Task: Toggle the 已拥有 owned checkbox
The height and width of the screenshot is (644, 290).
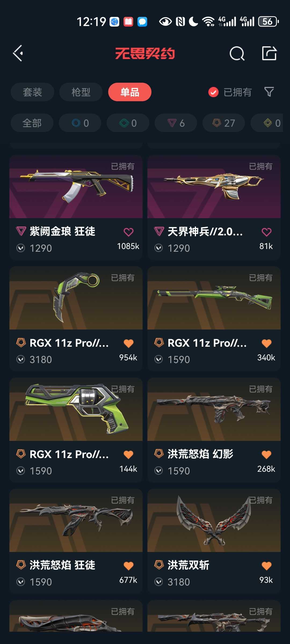Action: point(213,92)
